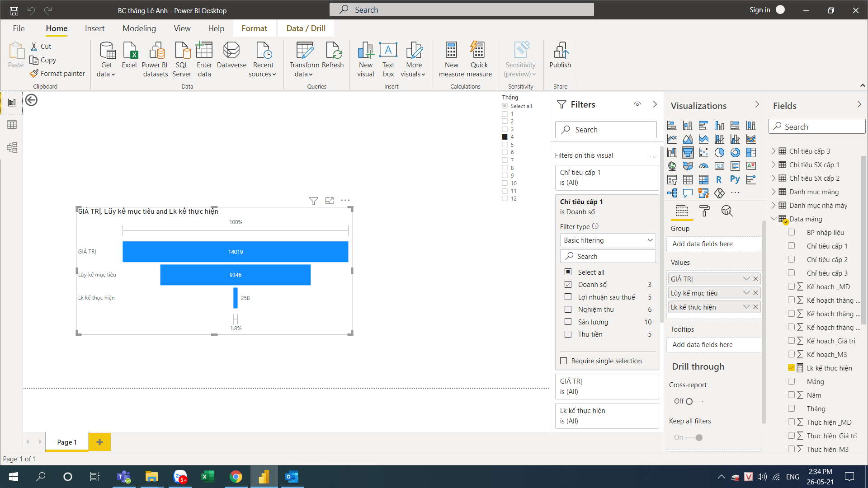Open Excel from the Windows taskbar

208,477
